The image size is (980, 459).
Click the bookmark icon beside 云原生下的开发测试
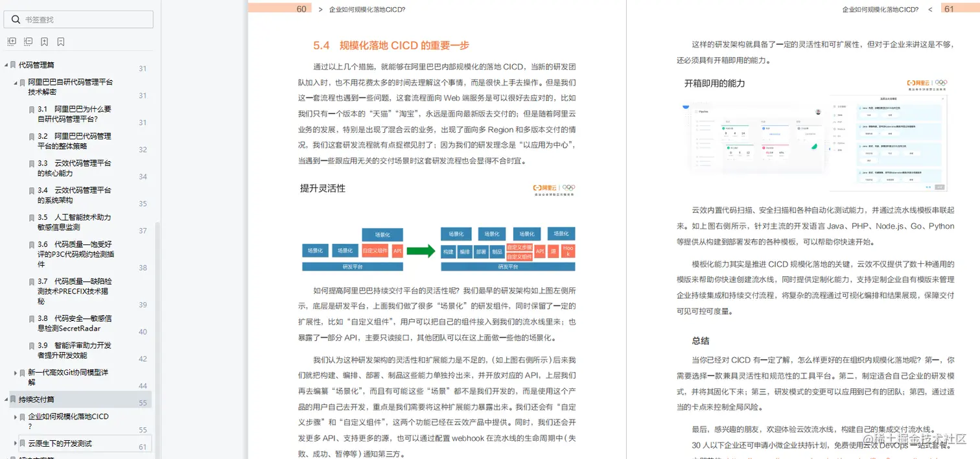click(x=21, y=442)
